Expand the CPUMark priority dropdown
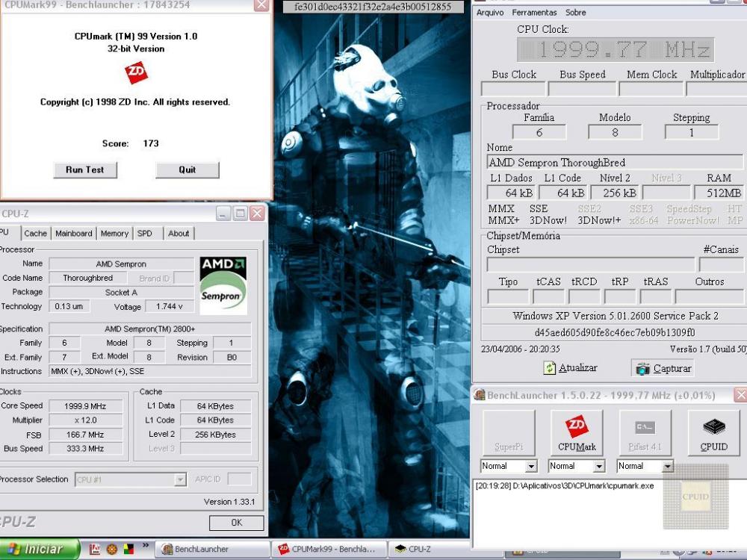 tap(598, 467)
